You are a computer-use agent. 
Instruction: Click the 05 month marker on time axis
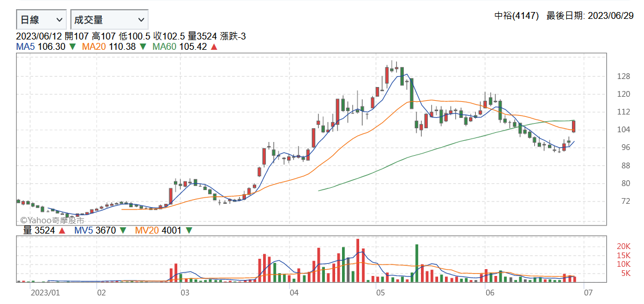[380, 293]
